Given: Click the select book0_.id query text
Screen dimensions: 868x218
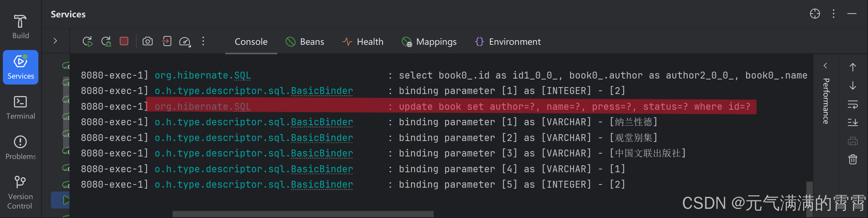Looking at the screenshot, I should (603, 75).
